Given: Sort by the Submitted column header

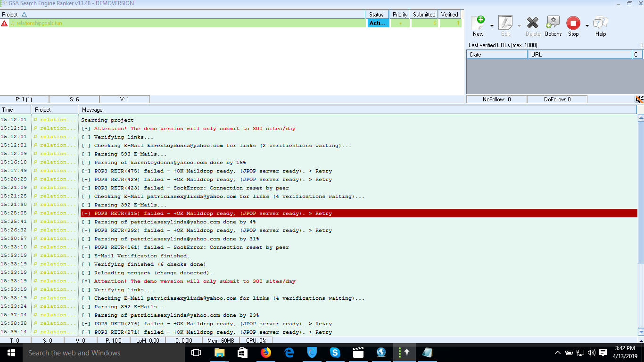Looking at the screenshot, I should pos(424,15).
